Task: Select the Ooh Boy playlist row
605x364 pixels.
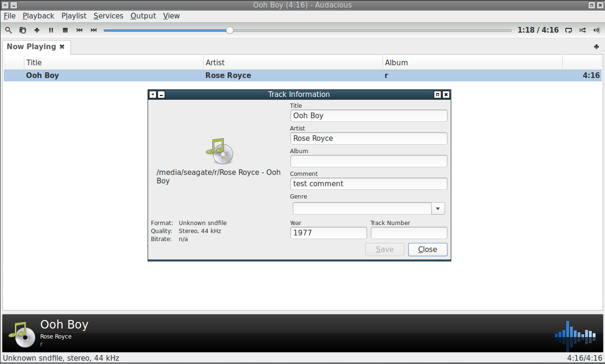Action: (x=303, y=76)
